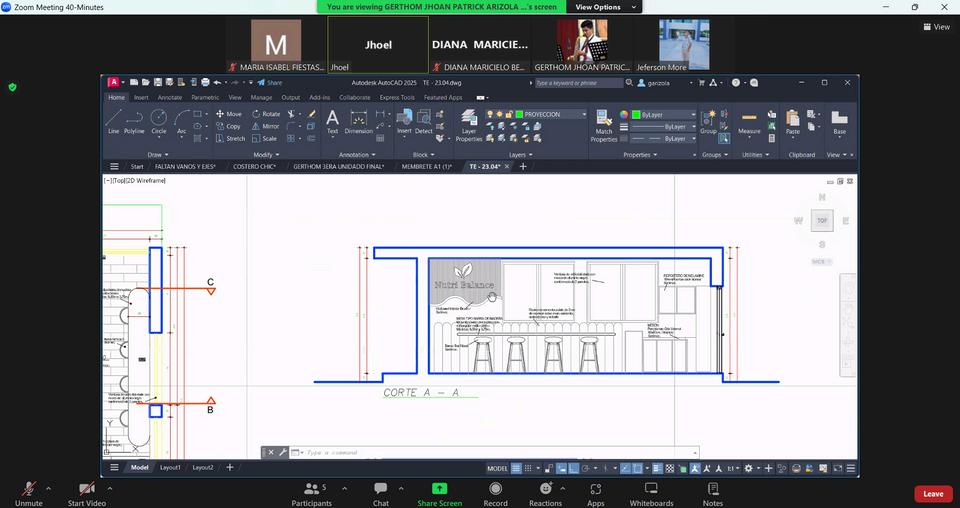Screen dimensions: 960x508
Task: Click the Leave meeting button
Action: point(933,493)
